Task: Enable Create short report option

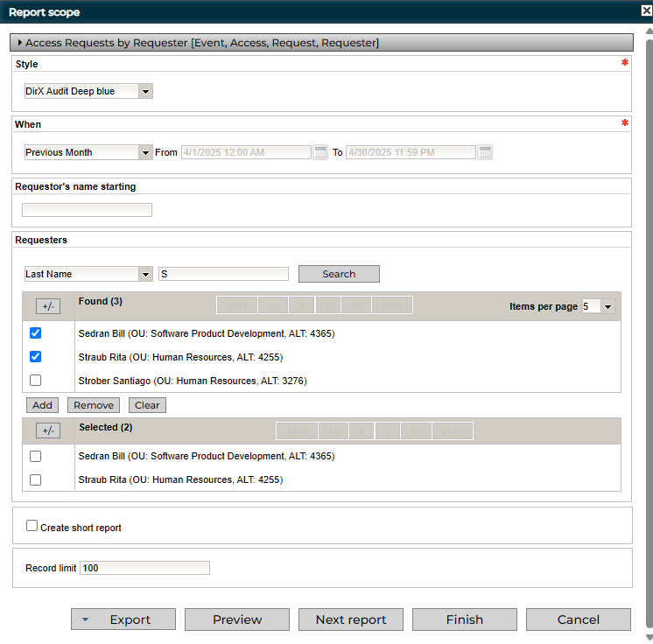Action: pos(32,526)
